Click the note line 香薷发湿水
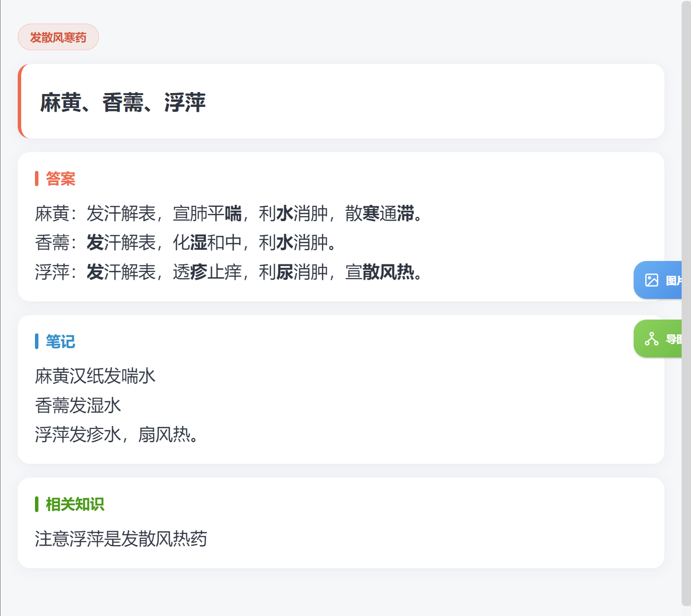 tap(78, 405)
